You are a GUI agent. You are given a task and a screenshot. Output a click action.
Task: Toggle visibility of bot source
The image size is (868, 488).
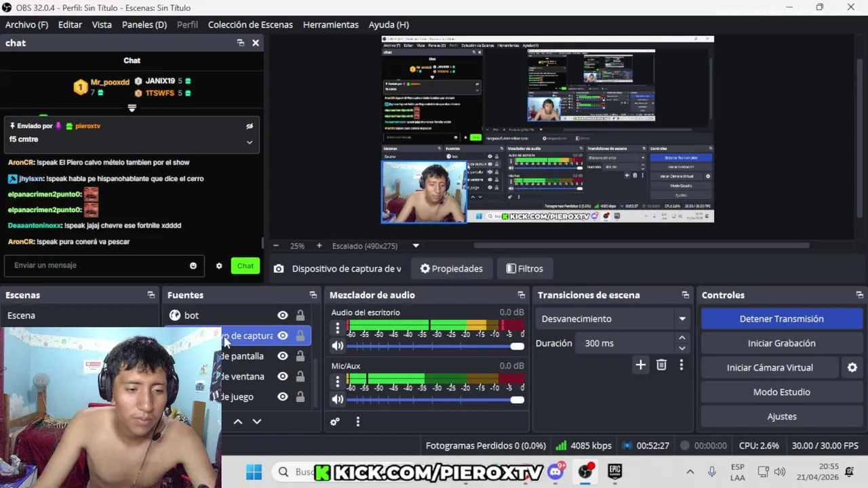[x=283, y=315]
